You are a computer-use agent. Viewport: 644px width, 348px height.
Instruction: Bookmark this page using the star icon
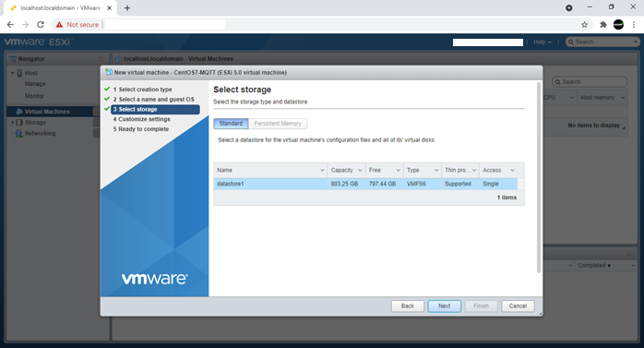[584, 25]
